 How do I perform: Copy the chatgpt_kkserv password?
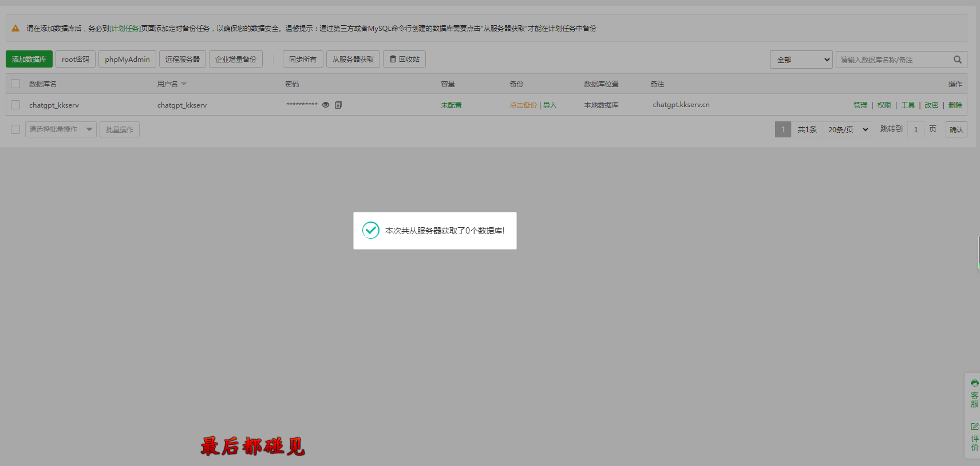(338, 105)
